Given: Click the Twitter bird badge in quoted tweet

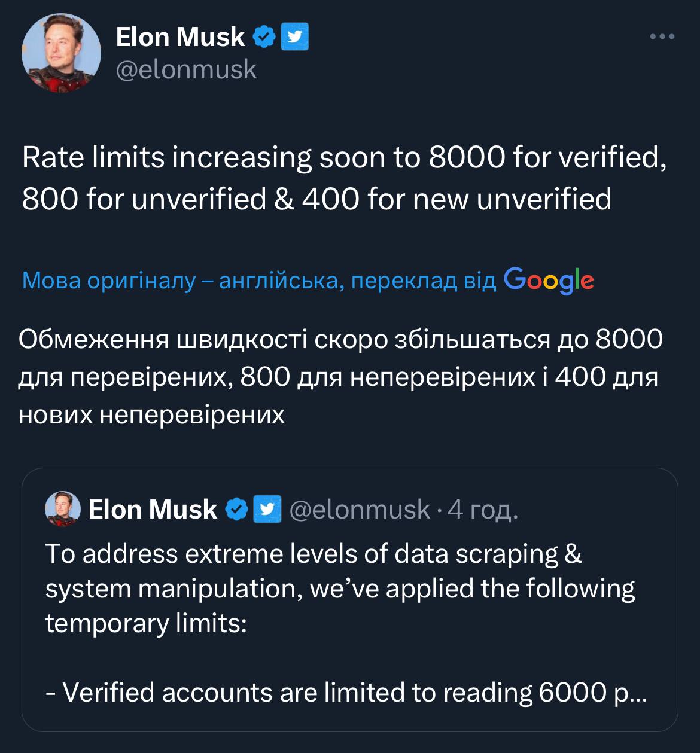Looking at the screenshot, I should [x=267, y=510].
